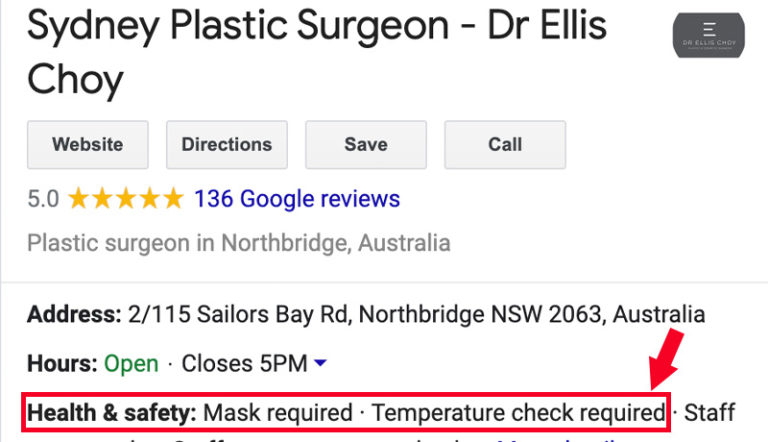Click Temperature check required text
This screenshot has width=768, height=442.
(x=519, y=413)
